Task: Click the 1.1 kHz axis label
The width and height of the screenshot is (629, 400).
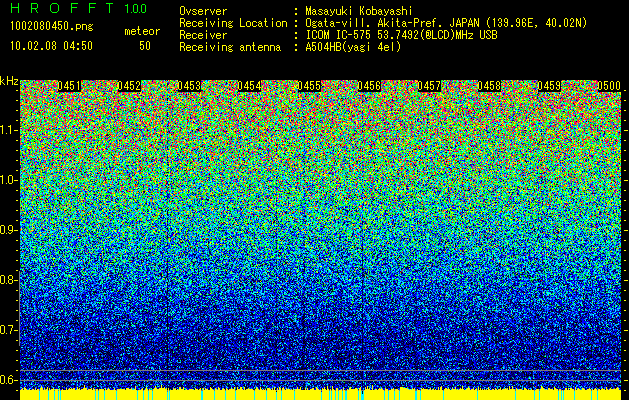Action: [x=8, y=130]
